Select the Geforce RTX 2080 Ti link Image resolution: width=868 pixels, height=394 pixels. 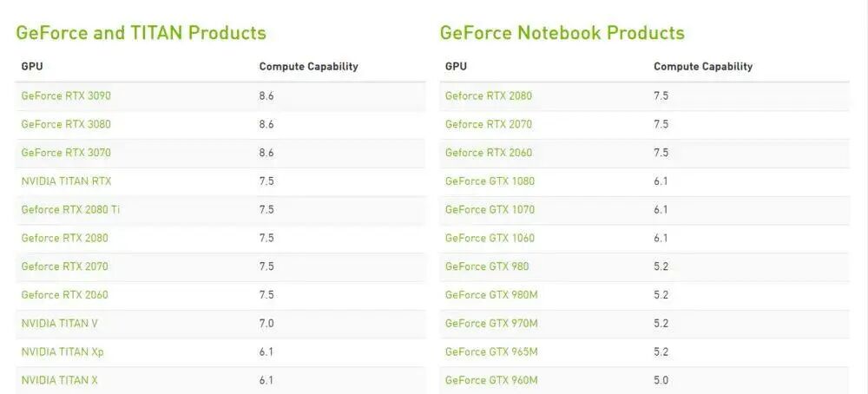[x=70, y=209]
